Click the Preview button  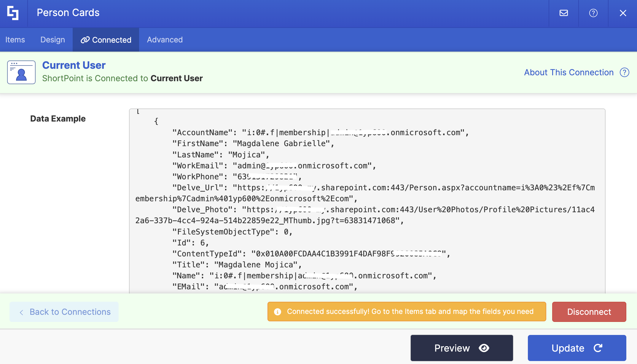tap(461, 348)
